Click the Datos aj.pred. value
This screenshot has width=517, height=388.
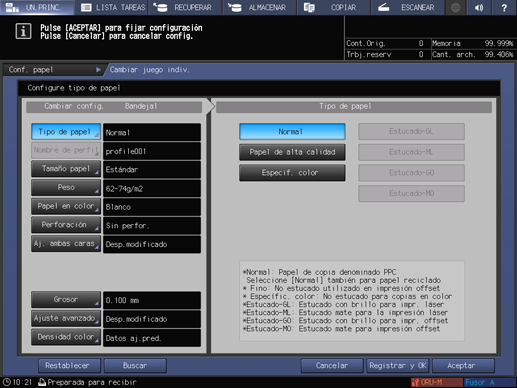point(152,338)
